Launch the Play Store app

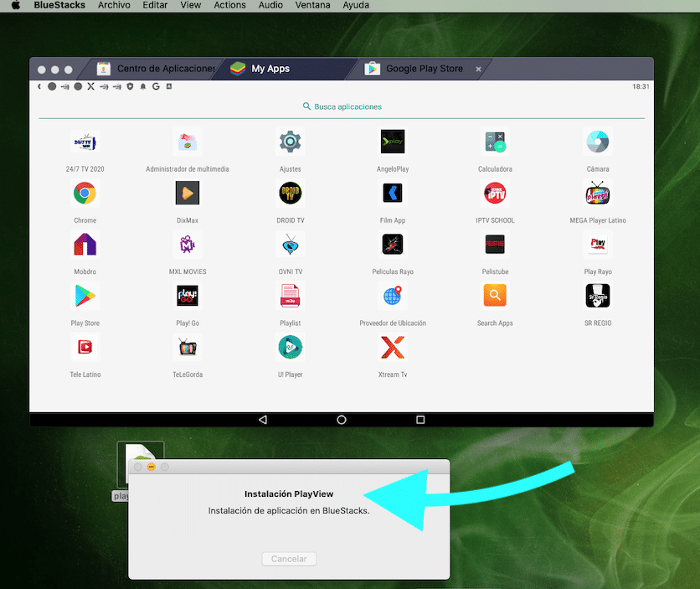85,295
